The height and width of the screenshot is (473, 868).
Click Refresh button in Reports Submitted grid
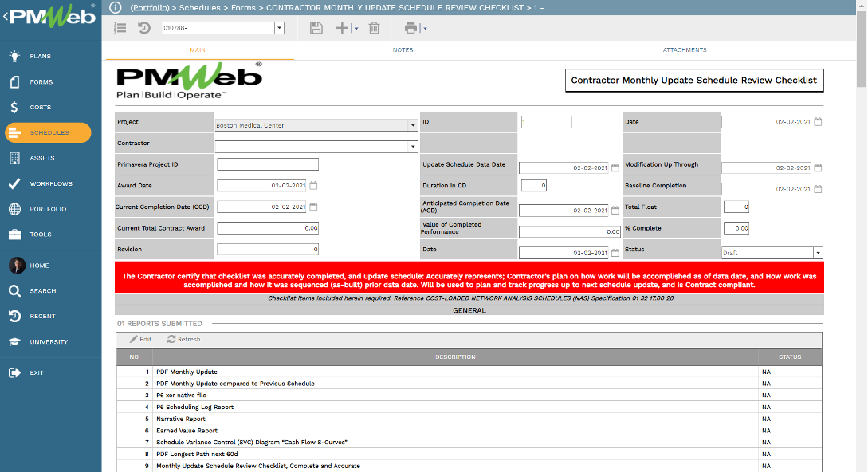point(184,339)
